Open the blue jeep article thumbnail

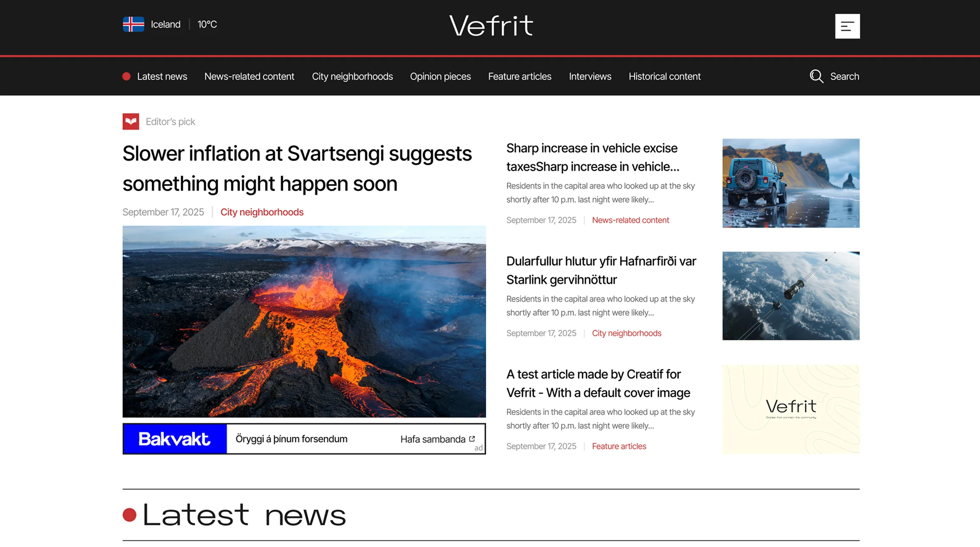pos(791,183)
